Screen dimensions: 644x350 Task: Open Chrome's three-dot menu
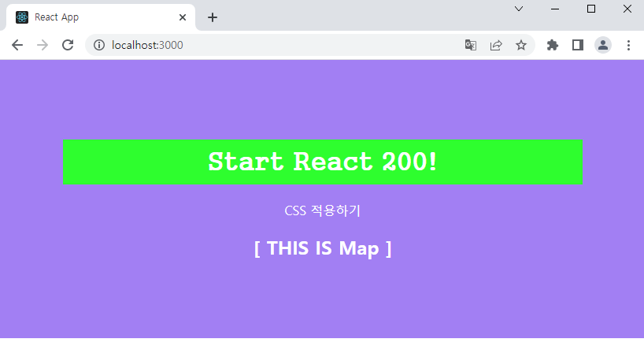[628, 45]
